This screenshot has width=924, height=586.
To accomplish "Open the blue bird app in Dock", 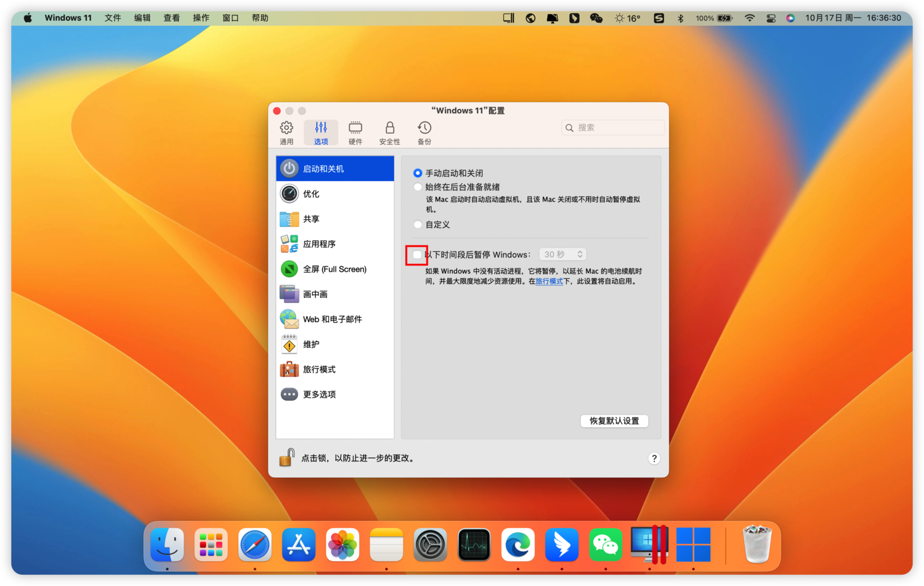I will [x=562, y=545].
